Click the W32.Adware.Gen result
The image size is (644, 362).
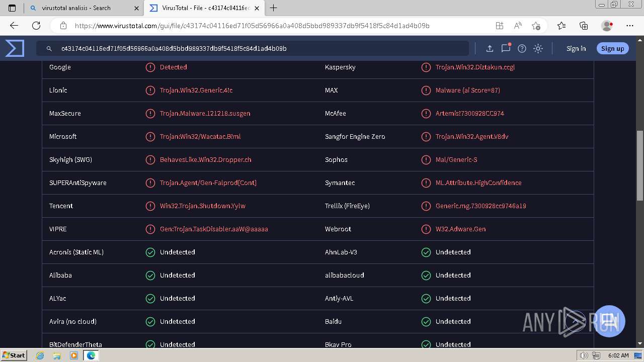[461, 229]
